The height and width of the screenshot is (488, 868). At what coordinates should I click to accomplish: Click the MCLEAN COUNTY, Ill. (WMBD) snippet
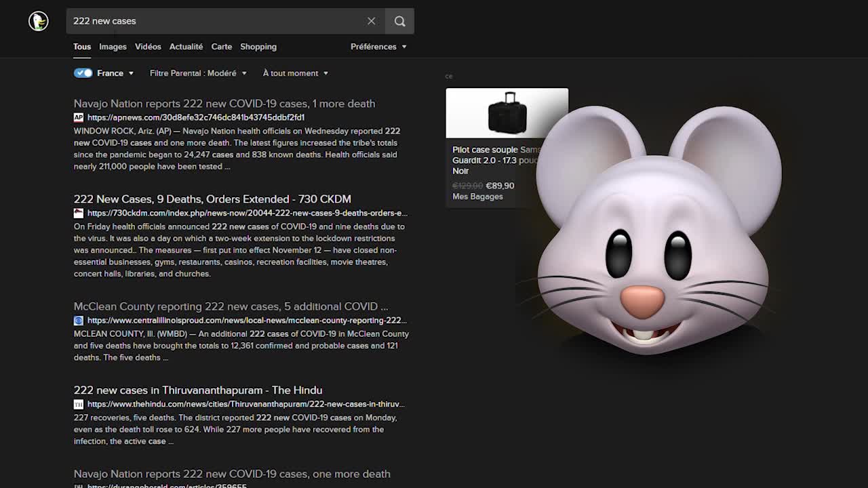(241, 346)
